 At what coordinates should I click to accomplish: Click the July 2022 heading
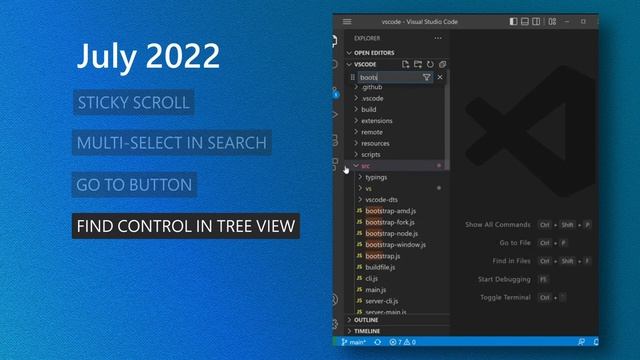[x=148, y=56]
